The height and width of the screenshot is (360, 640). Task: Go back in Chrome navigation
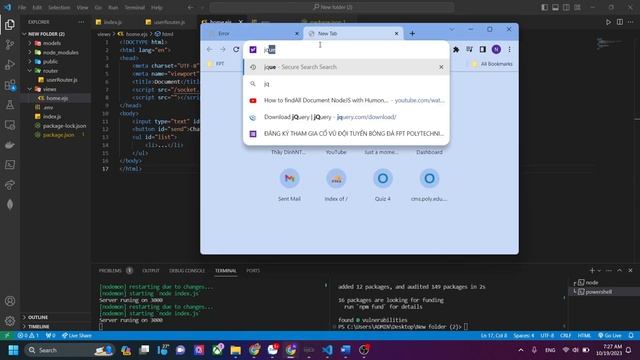[209, 49]
